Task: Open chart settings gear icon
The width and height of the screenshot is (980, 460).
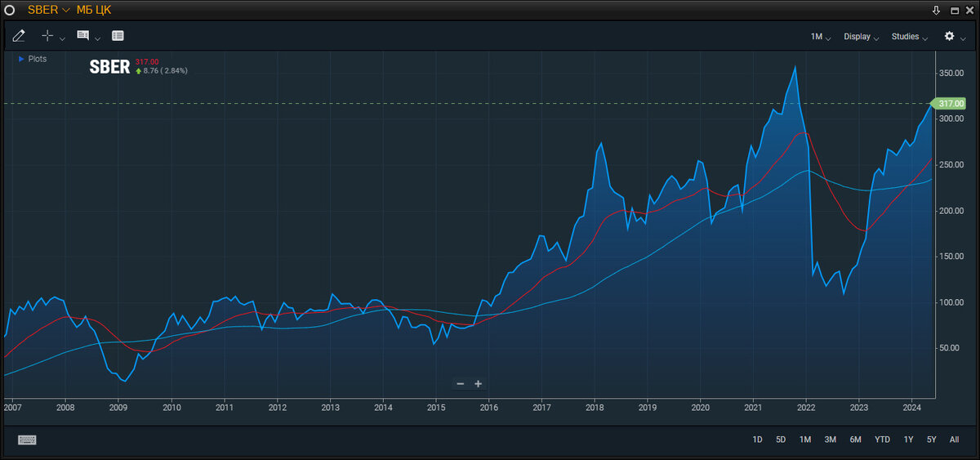Action: 949,36
